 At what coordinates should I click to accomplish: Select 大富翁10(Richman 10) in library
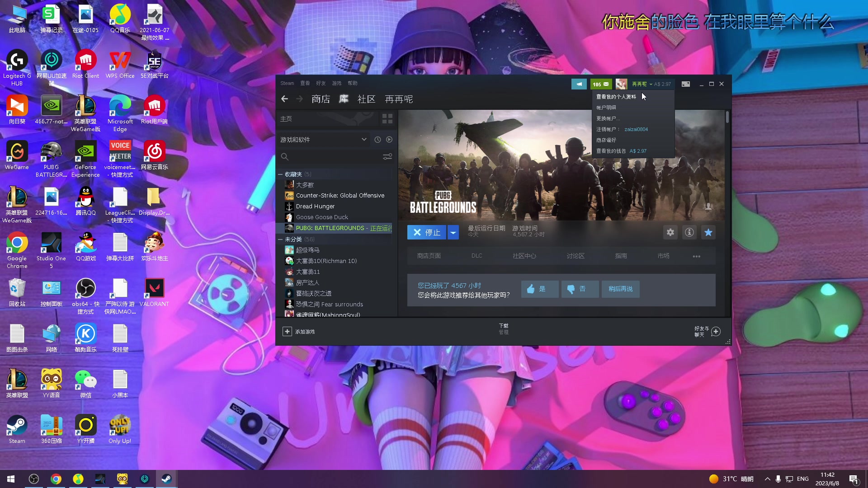click(335, 261)
